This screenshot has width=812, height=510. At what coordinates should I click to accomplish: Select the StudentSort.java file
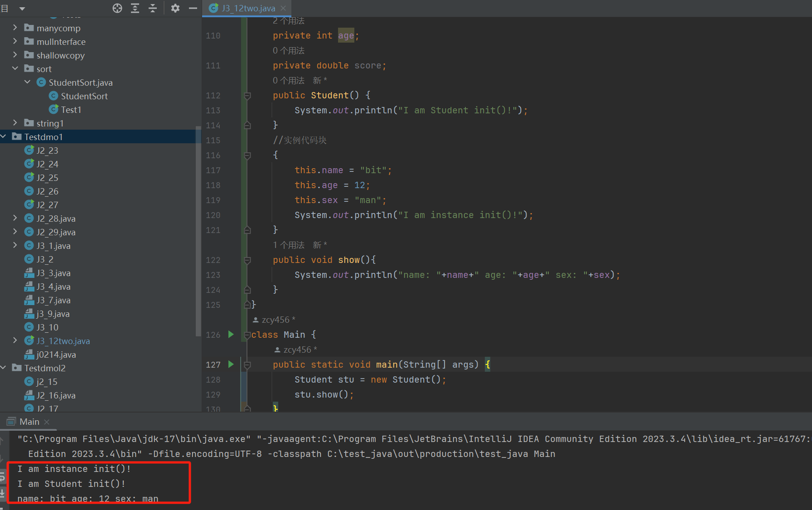(x=81, y=83)
